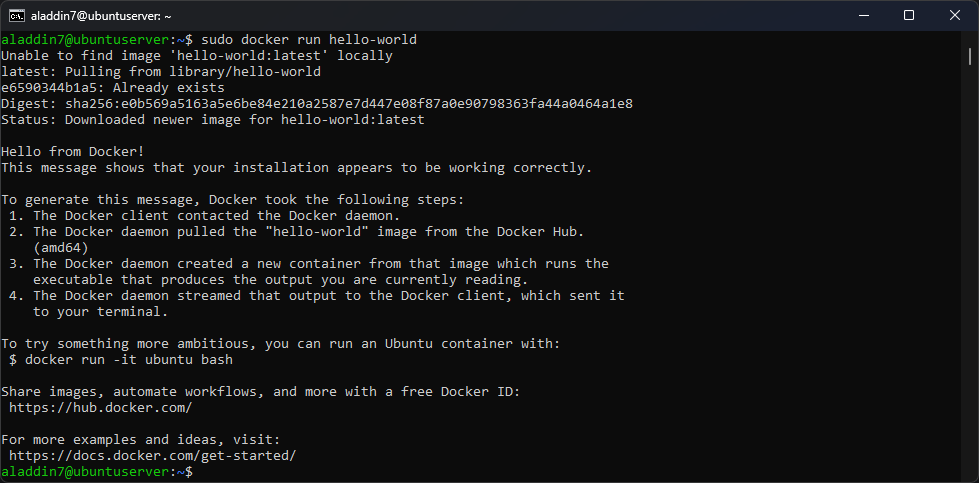The image size is (979, 483).
Task: Click the green username in the first prompt
Action: point(85,40)
